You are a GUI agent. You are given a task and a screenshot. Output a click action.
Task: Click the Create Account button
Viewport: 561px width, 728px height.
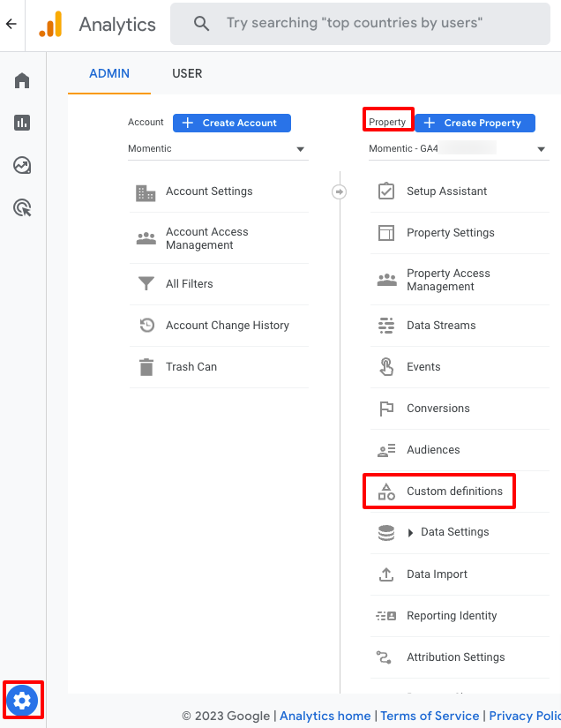232,123
